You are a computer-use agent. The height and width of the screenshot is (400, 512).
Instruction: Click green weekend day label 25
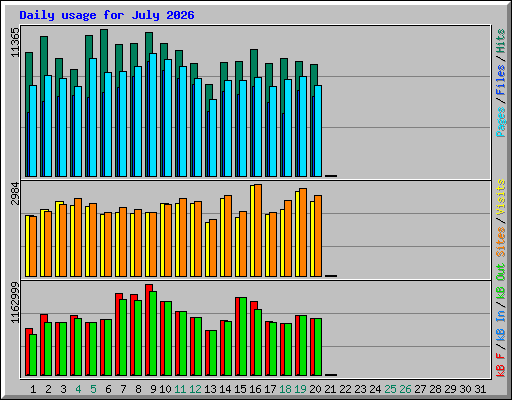390,389
